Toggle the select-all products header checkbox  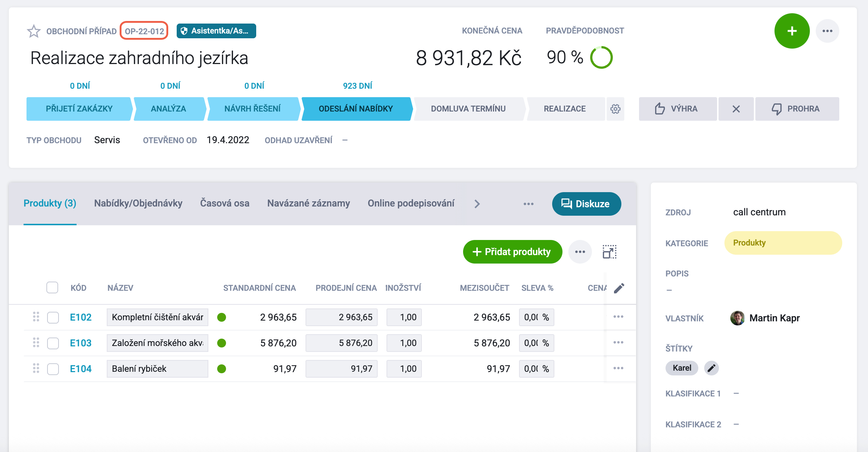tap(52, 287)
